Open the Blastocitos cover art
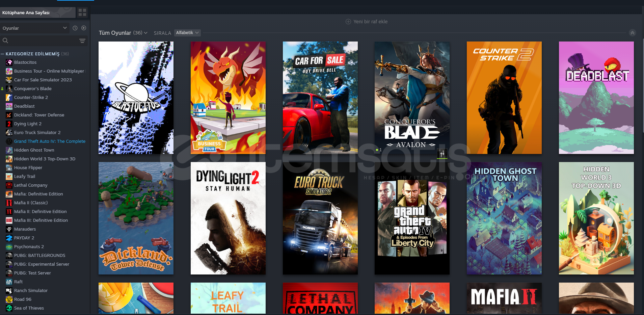 click(136, 98)
